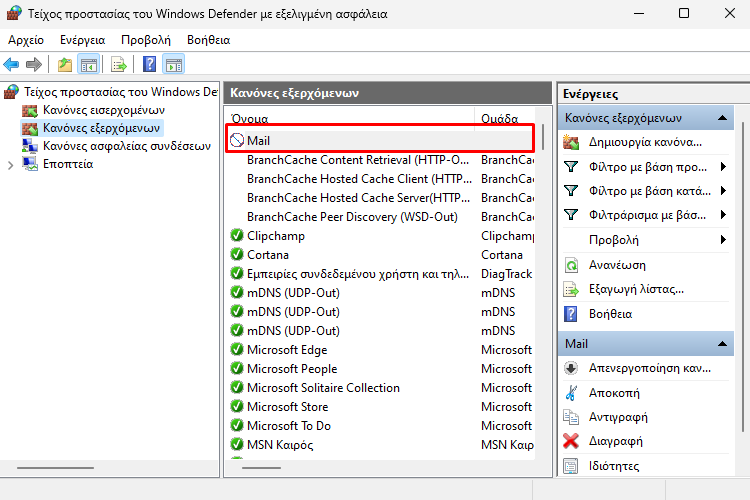
Task: Click the firewall icon beside Κανόνες εισερχομένων
Action: [x=30, y=111]
